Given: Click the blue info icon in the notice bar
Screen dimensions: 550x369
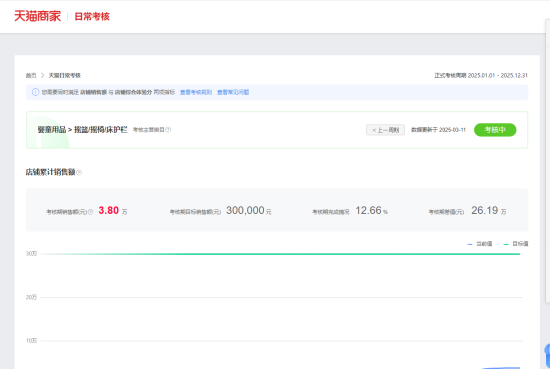Looking at the screenshot, I should [35, 92].
